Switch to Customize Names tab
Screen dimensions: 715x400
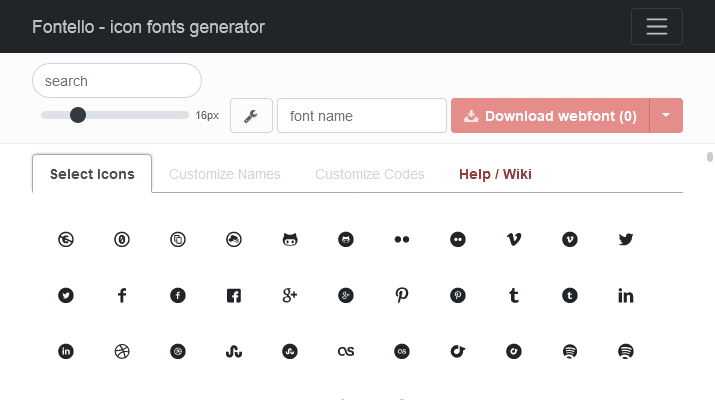click(225, 174)
